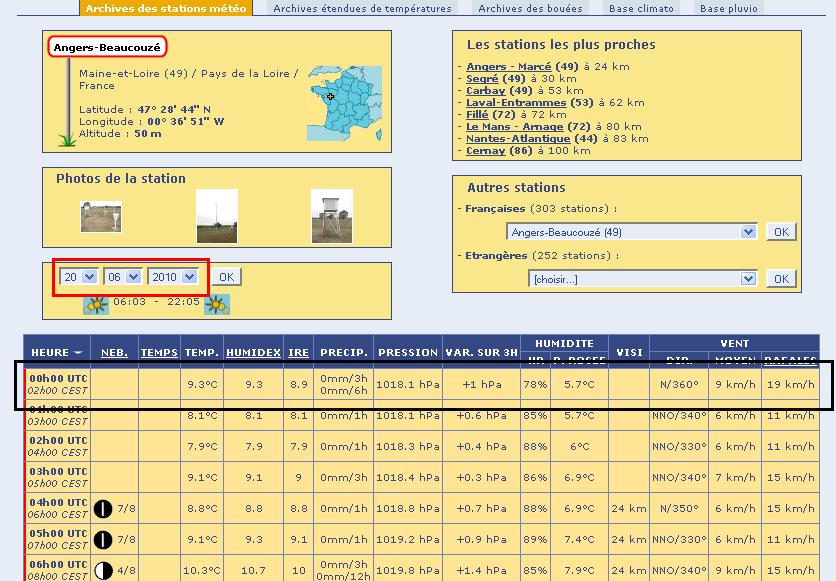836x581 pixels.
Task: Click the sun icon right of sunset time
Action: [217, 305]
